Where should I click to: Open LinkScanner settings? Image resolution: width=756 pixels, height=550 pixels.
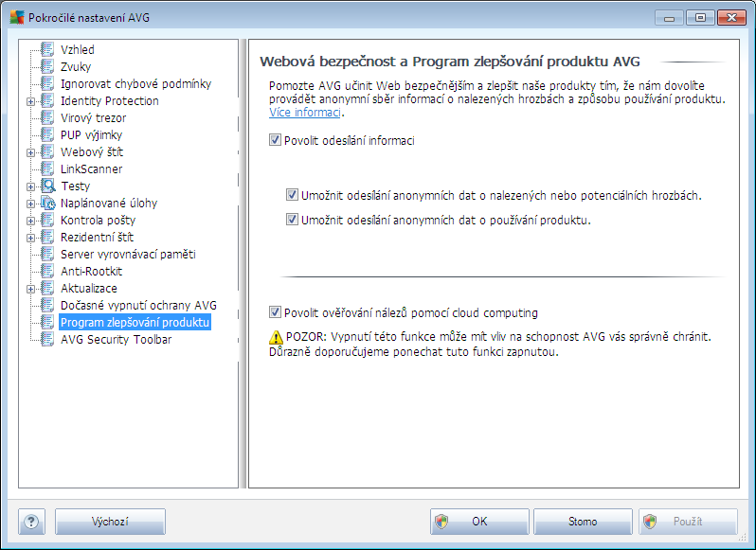(x=92, y=169)
